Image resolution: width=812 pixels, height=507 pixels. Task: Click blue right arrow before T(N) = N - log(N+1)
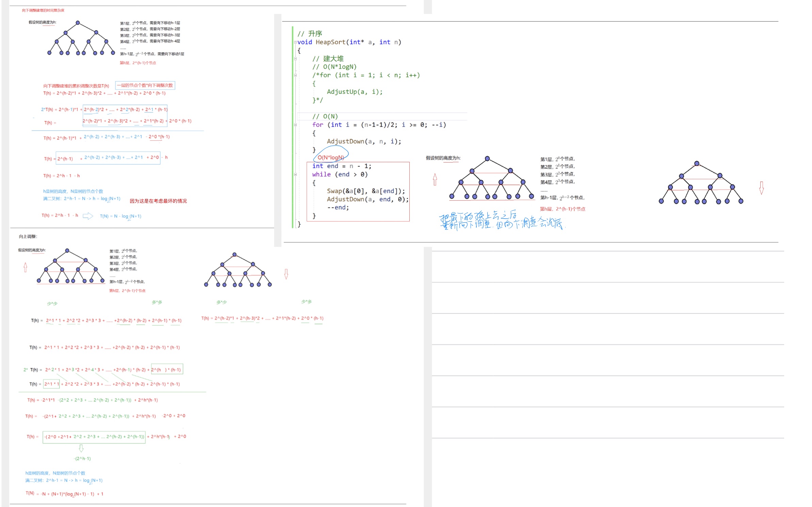pos(88,216)
